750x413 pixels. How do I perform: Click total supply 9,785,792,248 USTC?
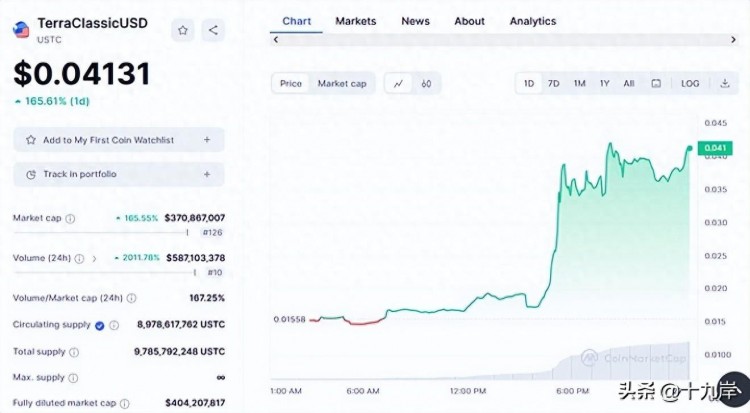(x=179, y=352)
